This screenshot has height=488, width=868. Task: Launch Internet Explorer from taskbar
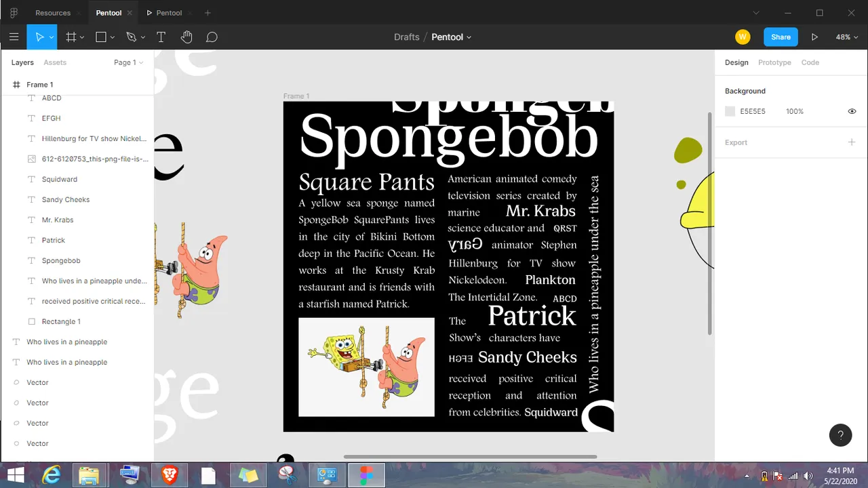[52, 476]
